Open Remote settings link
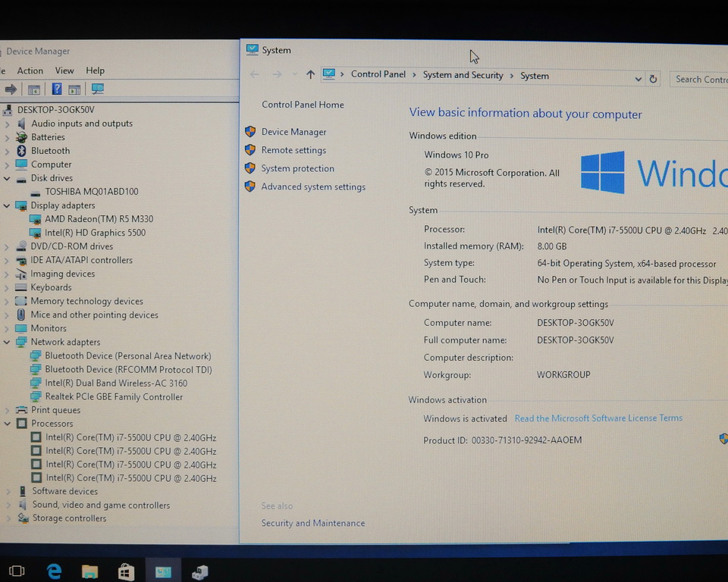The image size is (728, 582). point(293,150)
